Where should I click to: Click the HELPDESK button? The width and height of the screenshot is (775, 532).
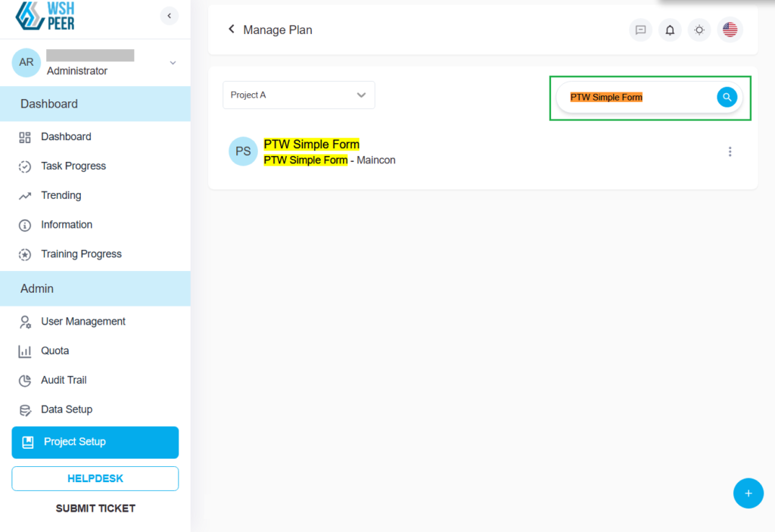[95, 478]
